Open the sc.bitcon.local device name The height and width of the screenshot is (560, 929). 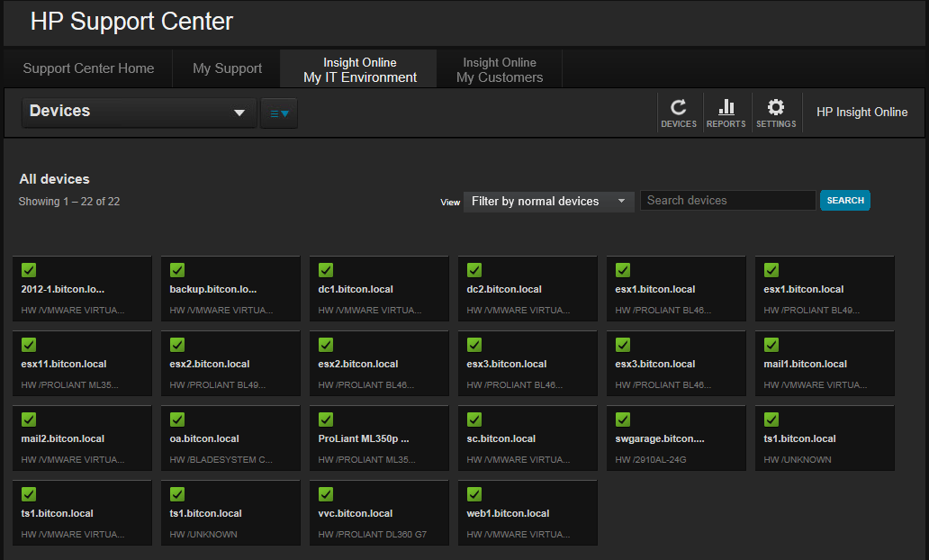(501, 438)
